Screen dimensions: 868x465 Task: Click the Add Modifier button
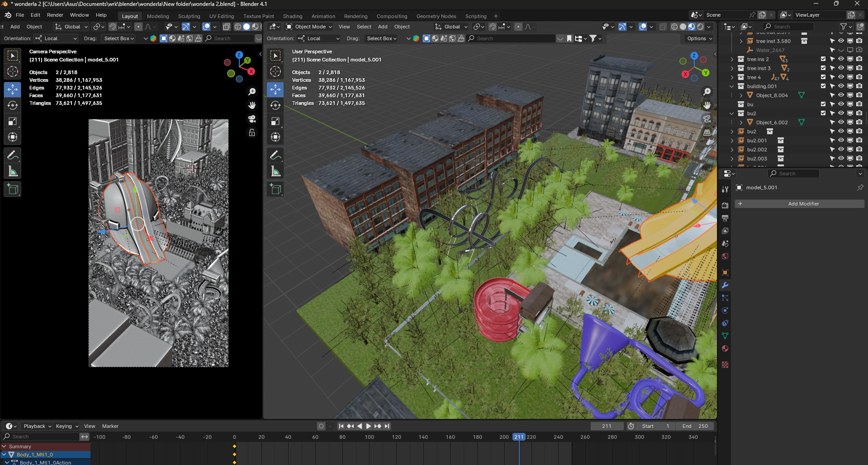click(799, 204)
